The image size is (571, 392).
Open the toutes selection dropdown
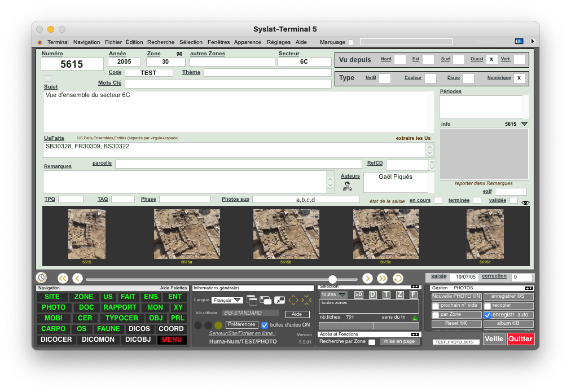[x=333, y=294]
